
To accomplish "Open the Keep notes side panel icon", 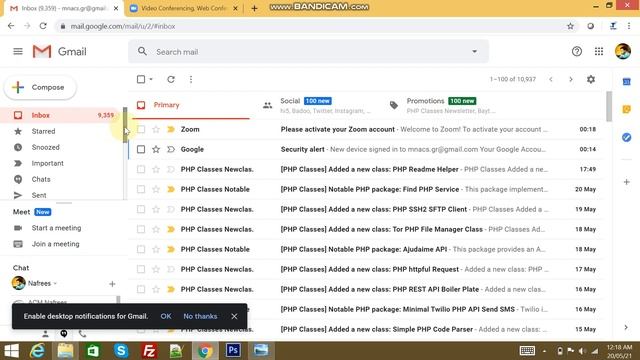I will click(x=627, y=109).
